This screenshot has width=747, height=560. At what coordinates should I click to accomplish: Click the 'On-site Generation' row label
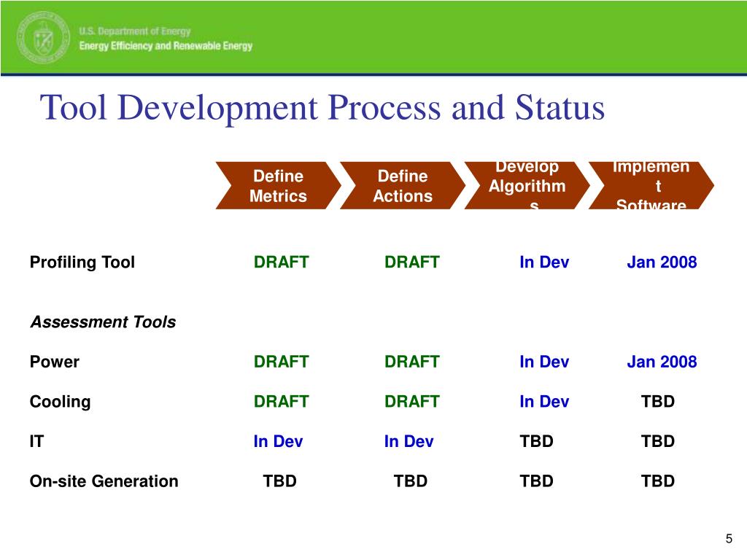click(104, 481)
